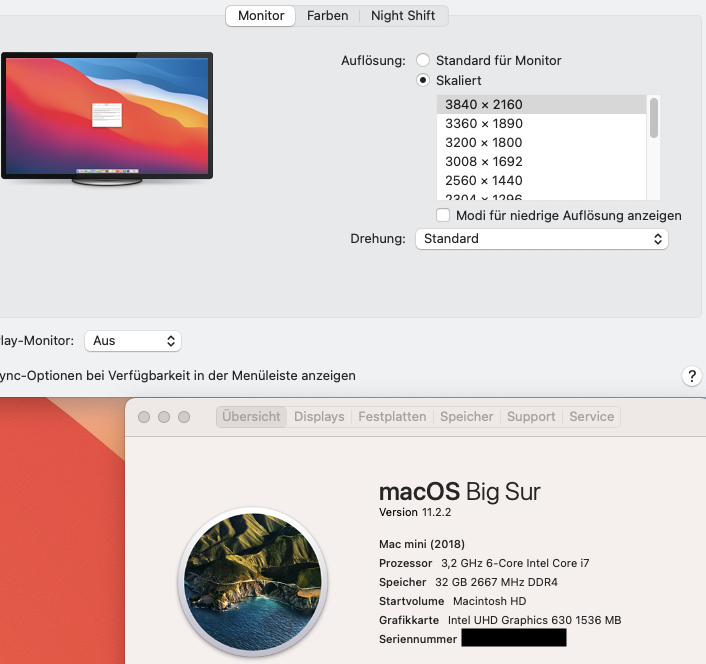Screen dimensions: 706x664
Task: Enable 'Modi für niedrige Auflösung anzeigen' checkbox
Action: click(x=443, y=215)
